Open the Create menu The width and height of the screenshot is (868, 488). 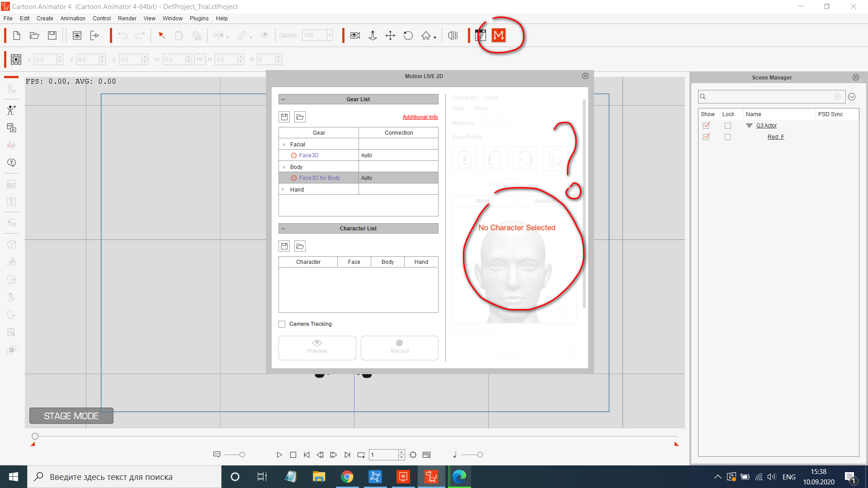pos(45,19)
